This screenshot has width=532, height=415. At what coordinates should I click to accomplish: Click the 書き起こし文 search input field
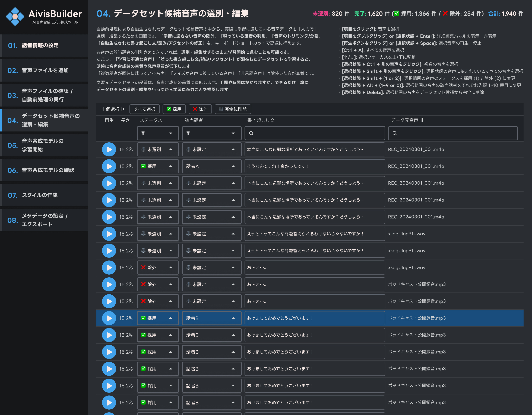point(314,133)
